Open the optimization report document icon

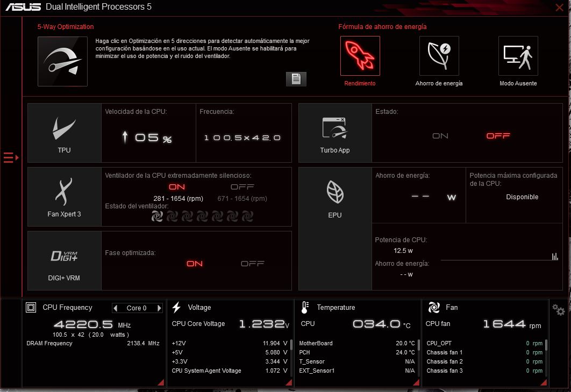(296, 79)
